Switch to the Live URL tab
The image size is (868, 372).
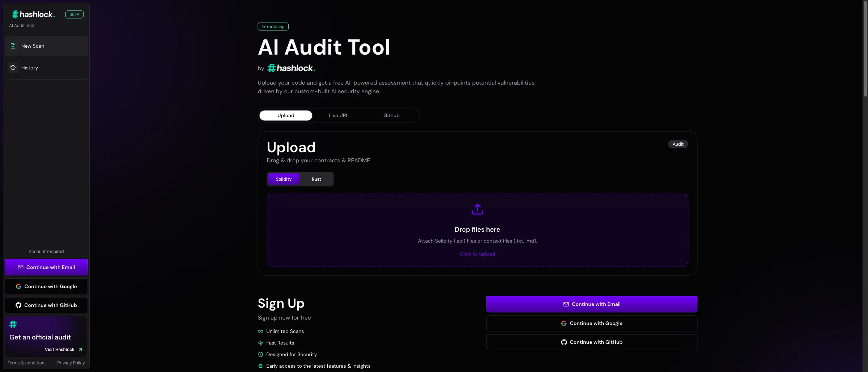338,115
